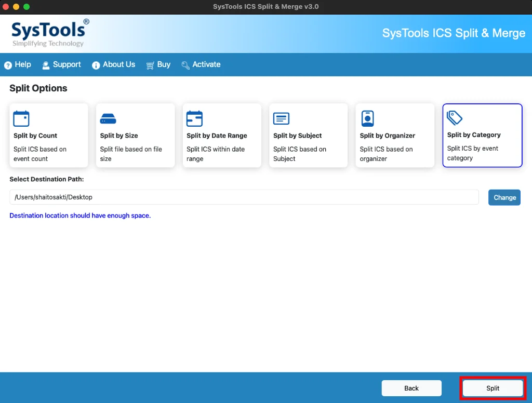
Task: Select the "Split by Category" title text
Action: [x=474, y=135]
